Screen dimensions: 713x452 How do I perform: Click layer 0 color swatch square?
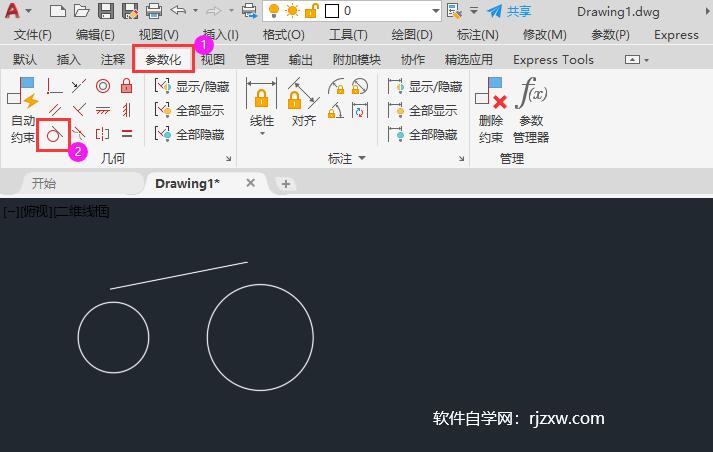click(x=332, y=10)
